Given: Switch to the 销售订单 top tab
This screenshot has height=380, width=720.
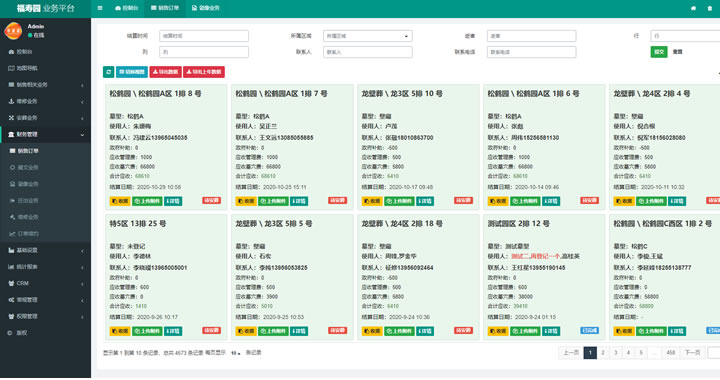Looking at the screenshot, I should pyautogui.click(x=165, y=8).
